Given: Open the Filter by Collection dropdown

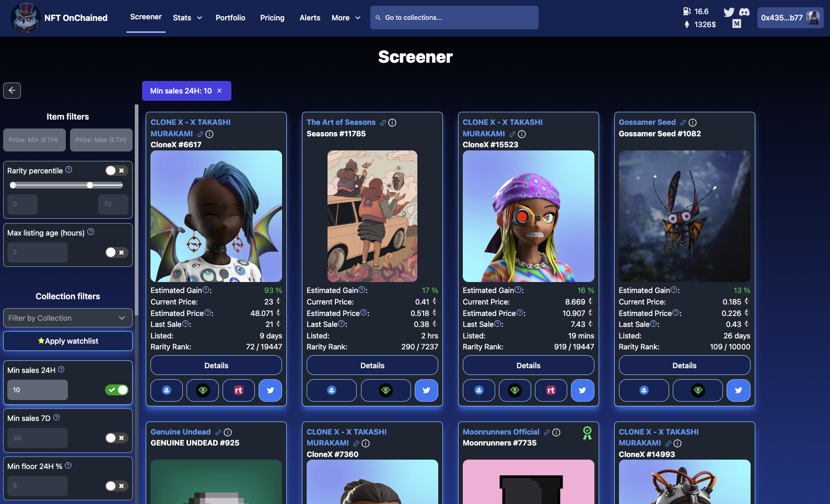Looking at the screenshot, I should 68,318.
